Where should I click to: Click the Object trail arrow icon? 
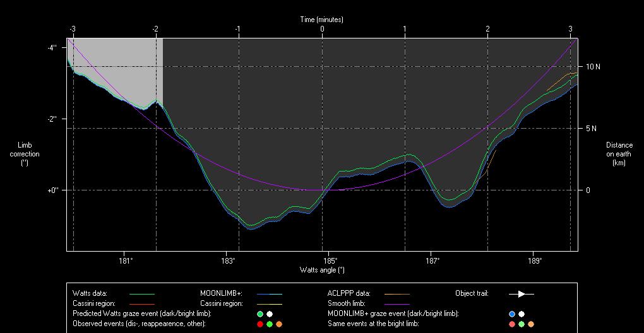tap(522, 293)
